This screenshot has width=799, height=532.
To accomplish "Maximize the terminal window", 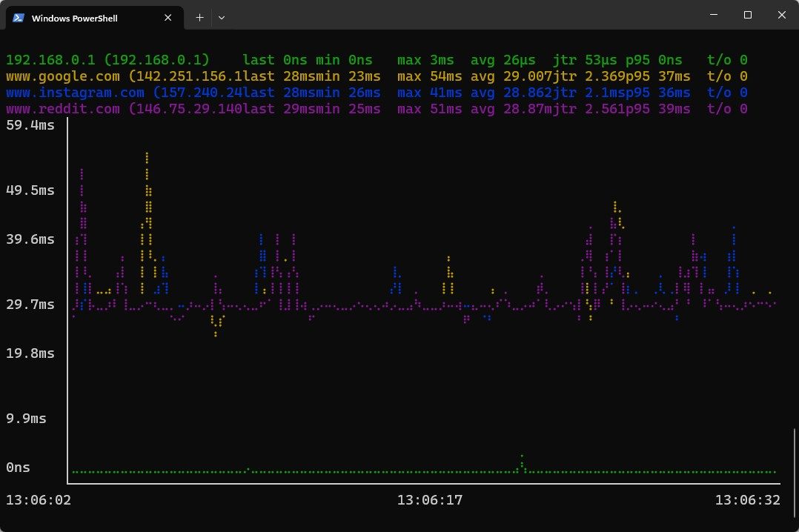I will point(748,15).
